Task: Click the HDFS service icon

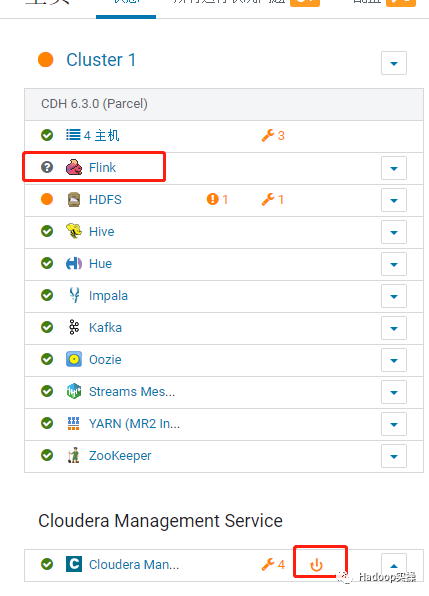Action: click(x=74, y=200)
